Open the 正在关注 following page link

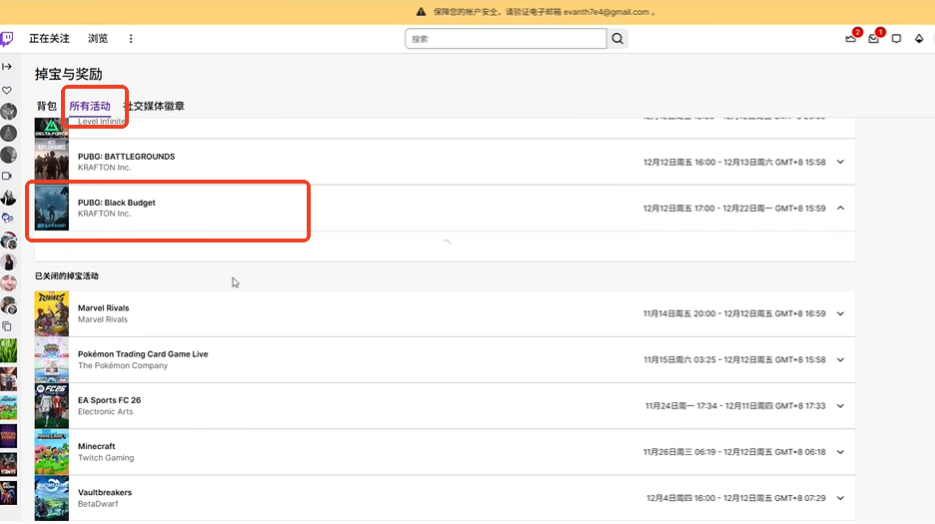pyautogui.click(x=49, y=39)
